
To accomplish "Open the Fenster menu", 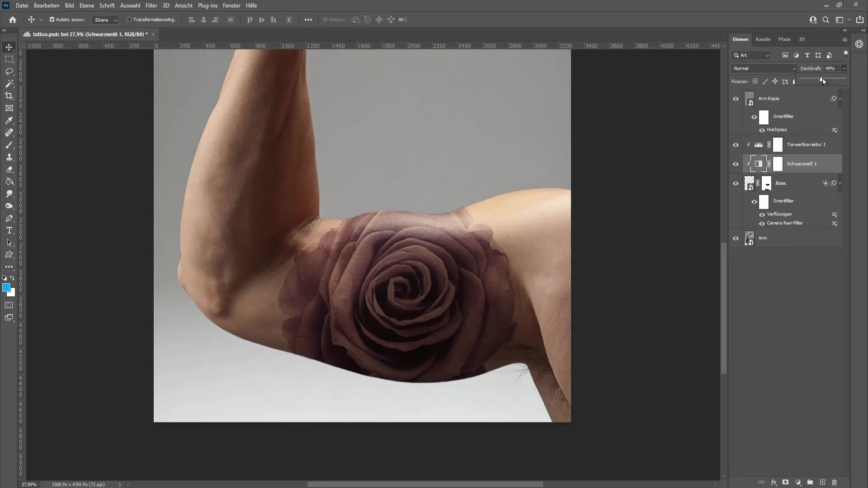I will (231, 5).
